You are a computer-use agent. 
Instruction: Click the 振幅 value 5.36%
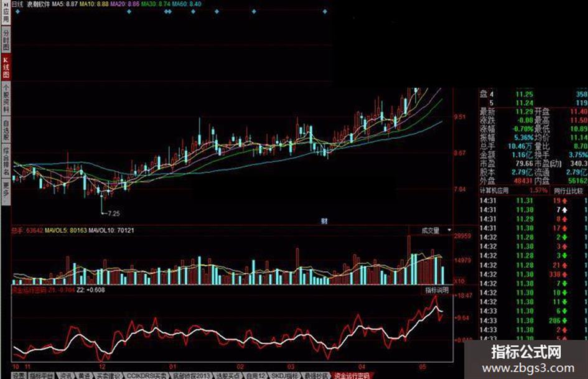[x=523, y=138]
